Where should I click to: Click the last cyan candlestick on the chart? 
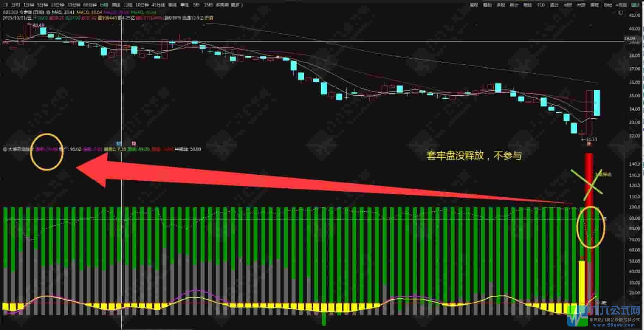pyautogui.click(x=597, y=103)
